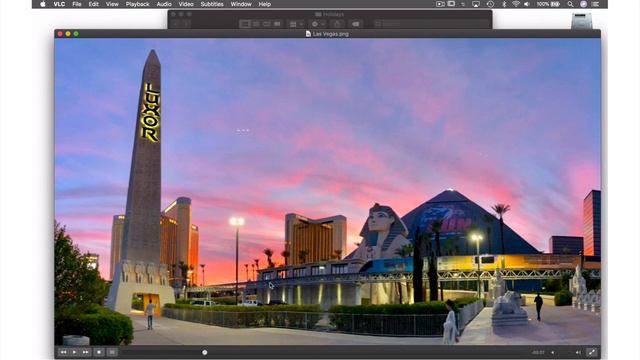Image resolution: width=640 pixels, height=360 pixels.
Task: Select list view in Finder Holidays window
Action: (256, 24)
